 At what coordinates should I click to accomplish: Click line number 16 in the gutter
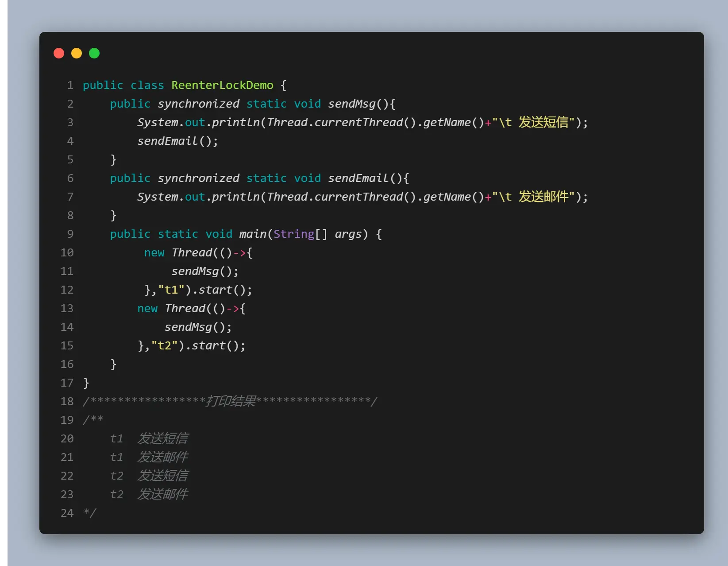pos(67,364)
